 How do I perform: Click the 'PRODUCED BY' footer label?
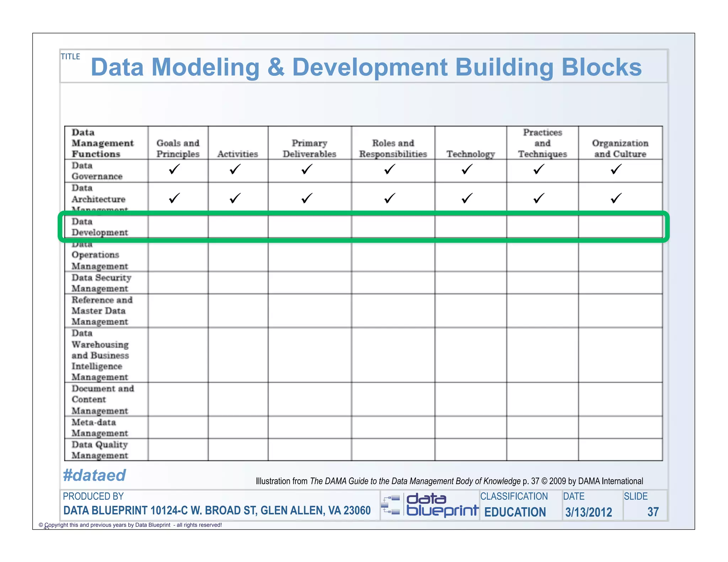(x=93, y=496)
